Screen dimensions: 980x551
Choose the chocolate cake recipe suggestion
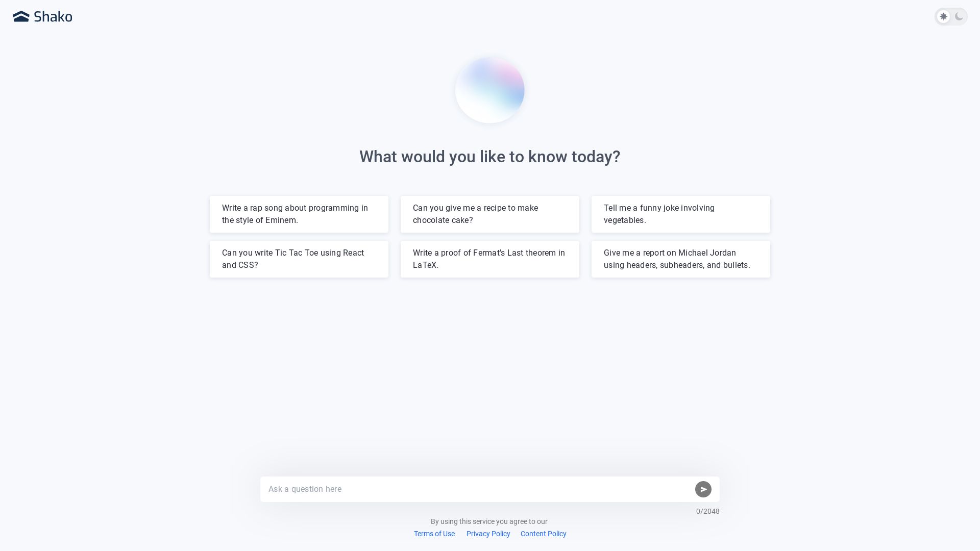pos(489,214)
